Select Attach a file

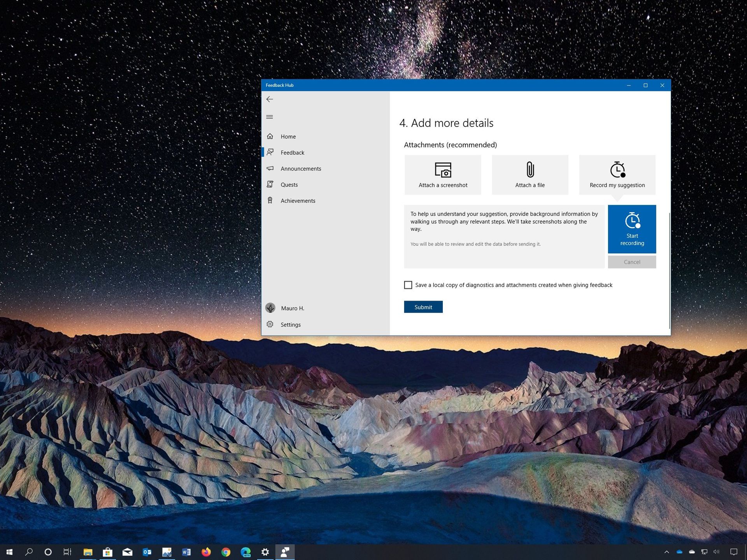(530, 174)
